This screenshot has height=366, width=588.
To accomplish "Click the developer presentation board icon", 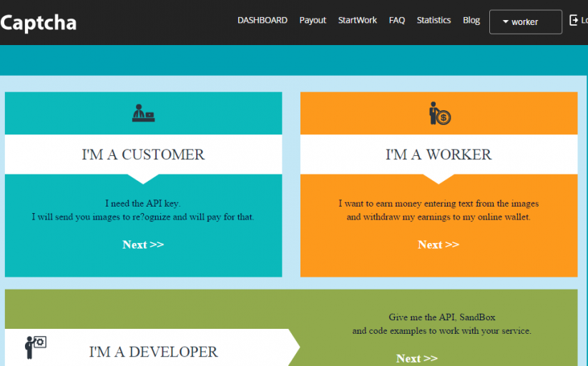I will [36, 347].
